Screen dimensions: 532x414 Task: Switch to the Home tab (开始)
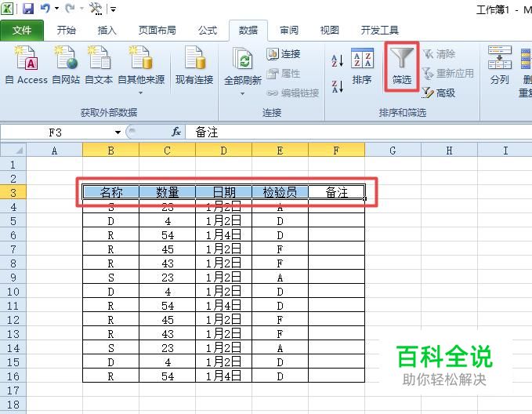66,31
